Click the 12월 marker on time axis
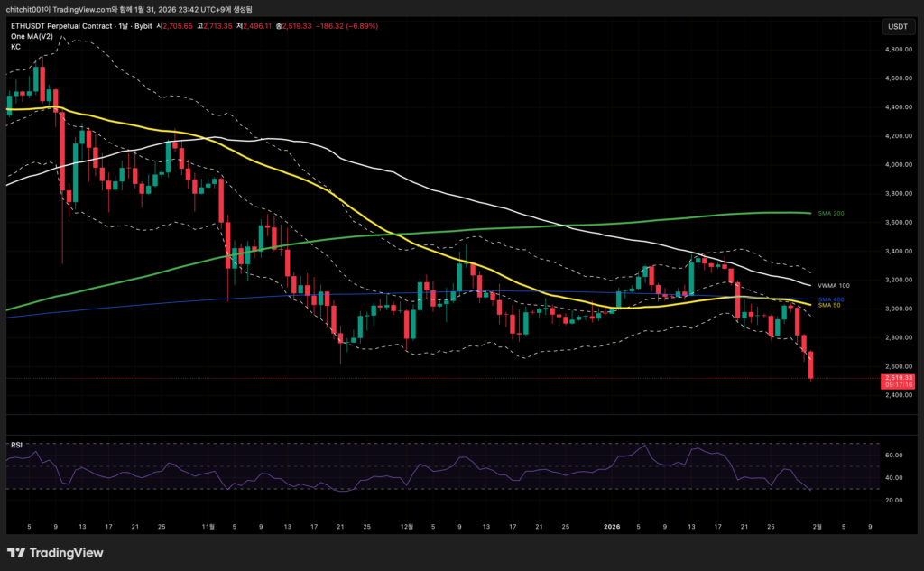Screen dimensions: 924x571 (x=406, y=526)
